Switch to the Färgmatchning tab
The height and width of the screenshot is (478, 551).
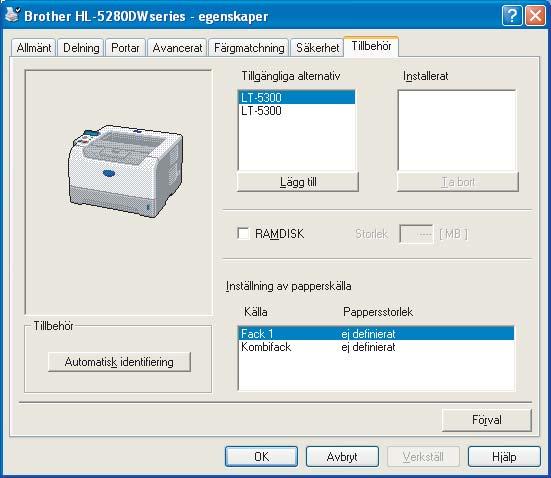(249, 48)
